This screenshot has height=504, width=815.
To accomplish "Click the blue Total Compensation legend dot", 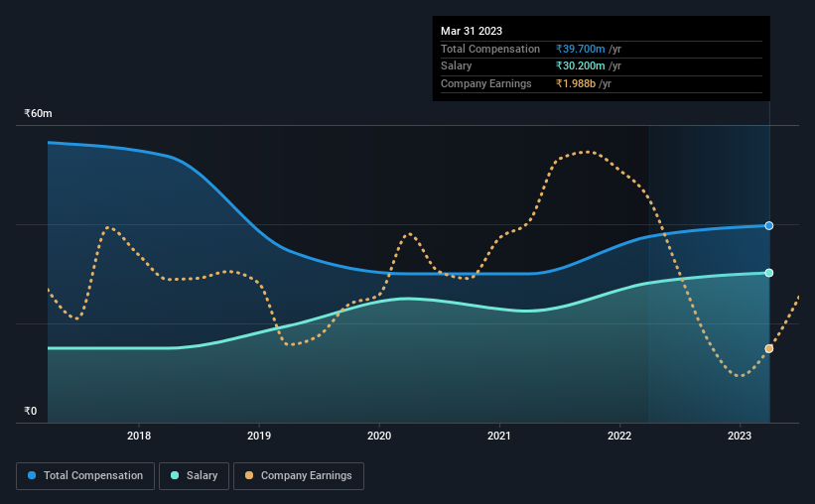I will tap(32, 475).
